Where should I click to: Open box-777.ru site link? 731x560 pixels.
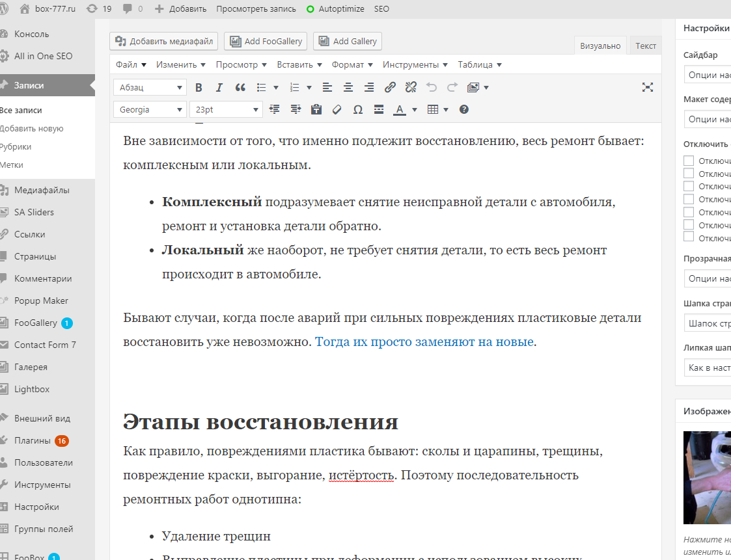[x=48, y=9]
